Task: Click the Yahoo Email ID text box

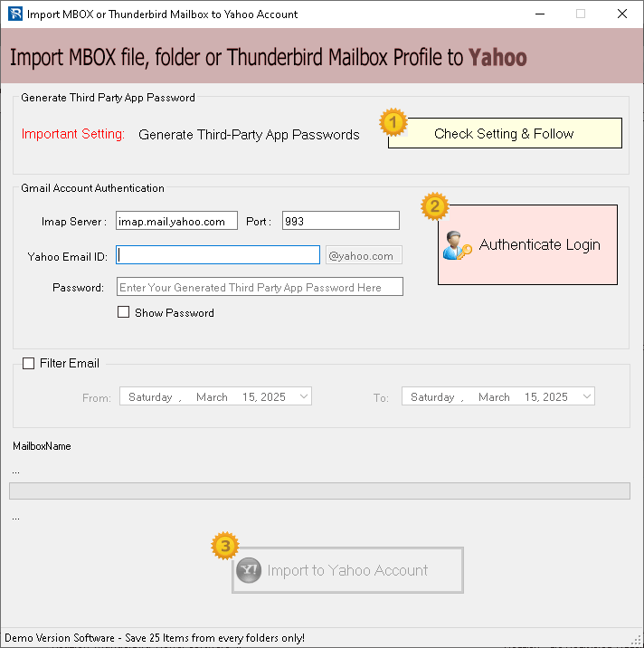Action: click(218, 255)
